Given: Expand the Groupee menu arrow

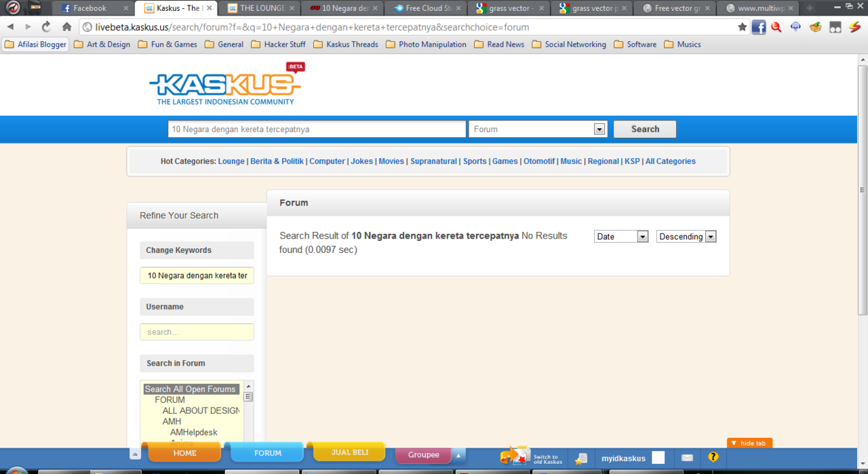Looking at the screenshot, I should 458,455.
